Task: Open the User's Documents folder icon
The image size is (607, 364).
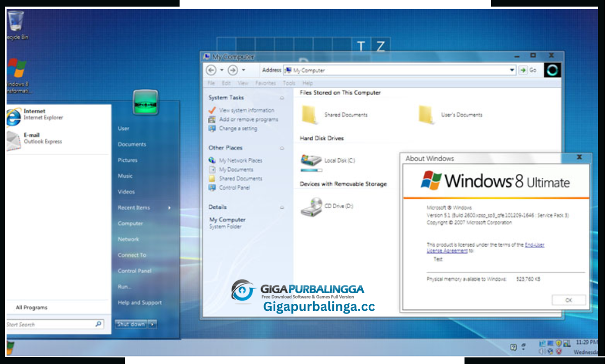Action: pyautogui.click(x=427, y=114)
